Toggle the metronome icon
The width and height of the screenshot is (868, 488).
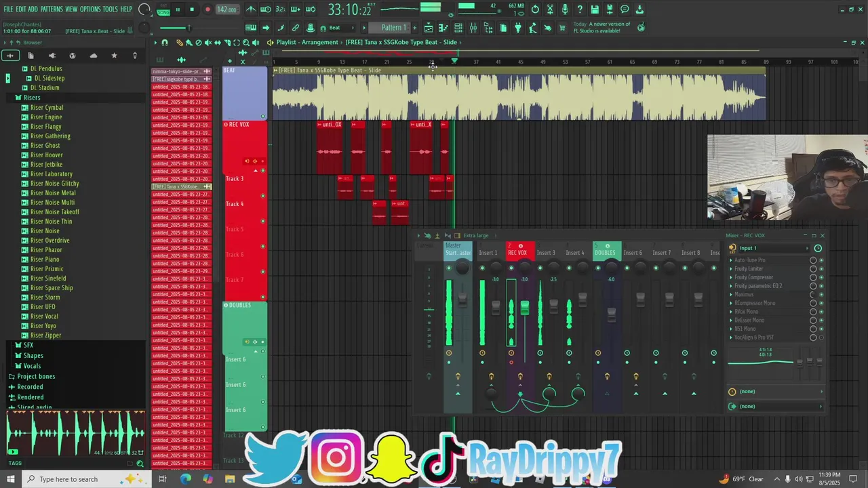pos(251,9)
